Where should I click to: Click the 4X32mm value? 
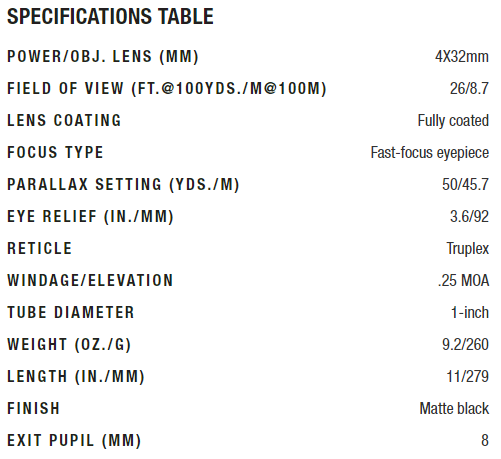462,56
